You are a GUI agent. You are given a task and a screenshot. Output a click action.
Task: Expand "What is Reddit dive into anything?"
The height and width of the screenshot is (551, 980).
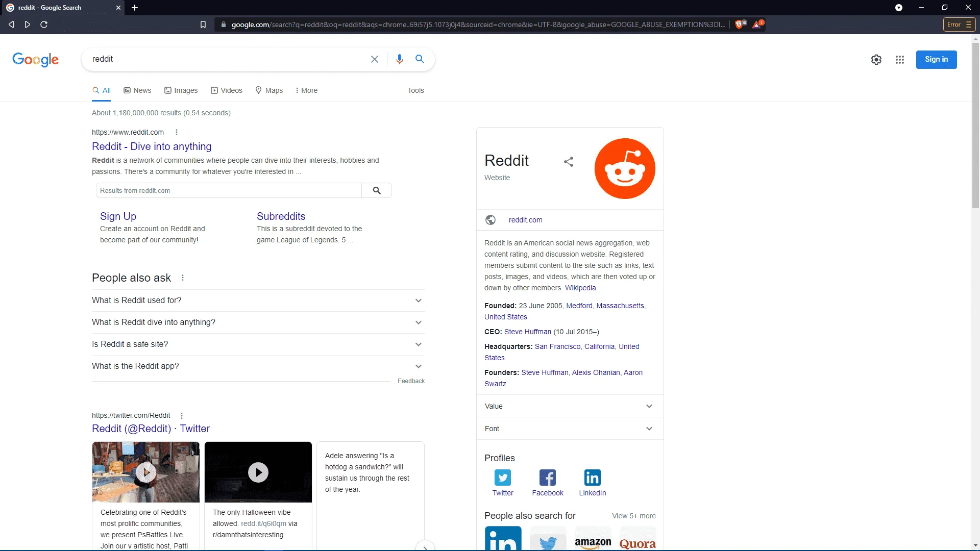coord(258,322)
